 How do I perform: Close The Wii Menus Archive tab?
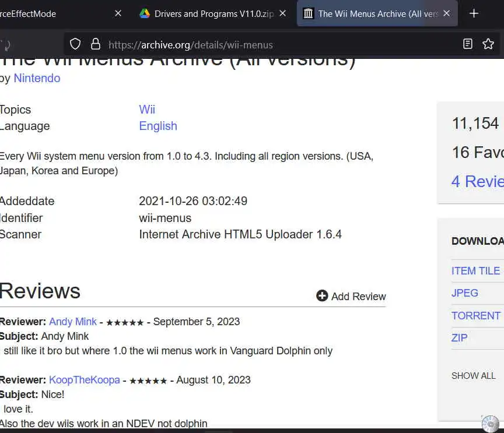446,13
